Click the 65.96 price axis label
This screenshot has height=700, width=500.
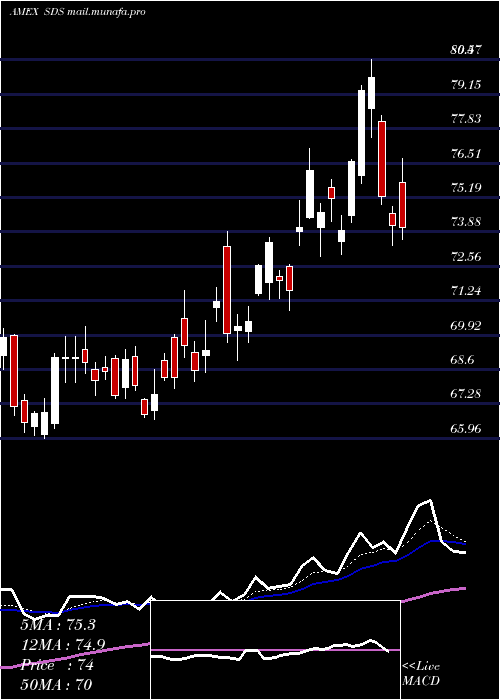466,429
